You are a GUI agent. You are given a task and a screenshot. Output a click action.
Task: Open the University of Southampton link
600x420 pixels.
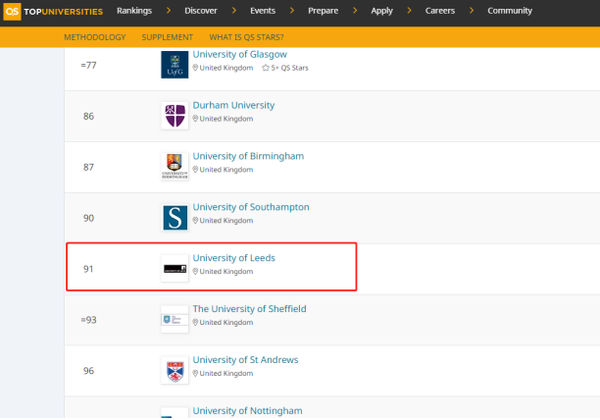[x=251, y=207]
